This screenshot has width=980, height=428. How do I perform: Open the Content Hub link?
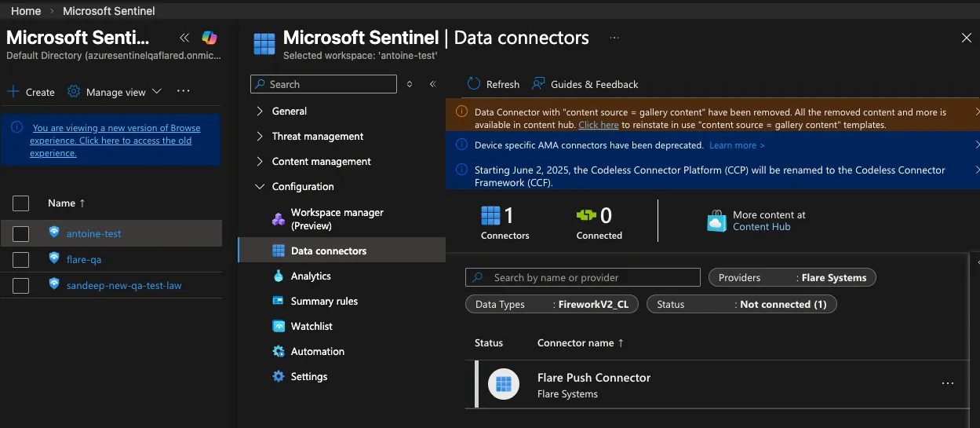point(761,227)
